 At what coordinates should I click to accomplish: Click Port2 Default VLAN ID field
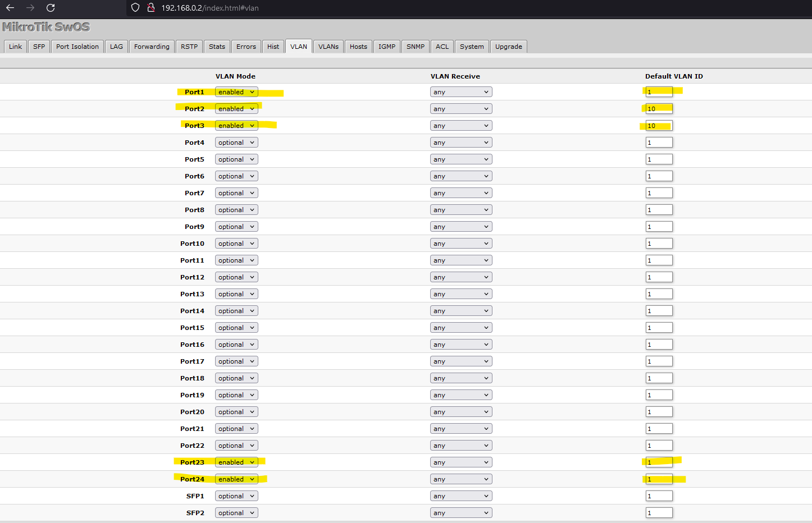(x=659, y=109)
